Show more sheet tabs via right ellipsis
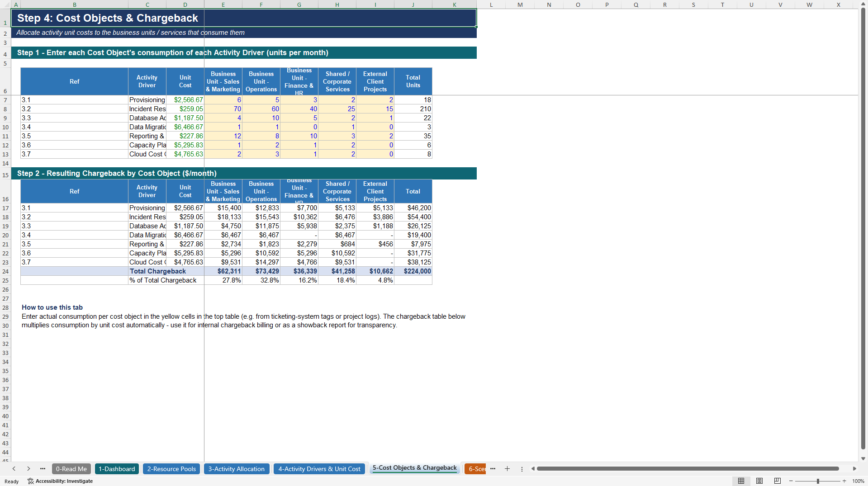 click(493, 469)
